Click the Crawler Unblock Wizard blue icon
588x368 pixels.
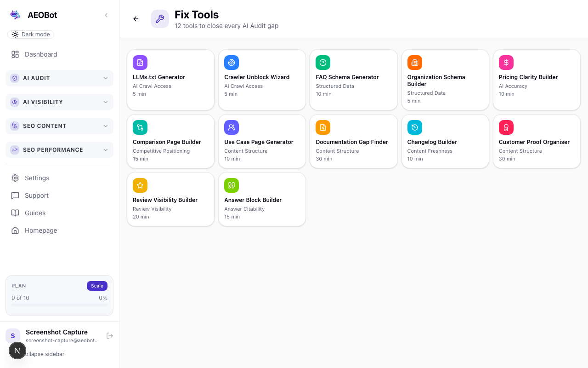232,63
